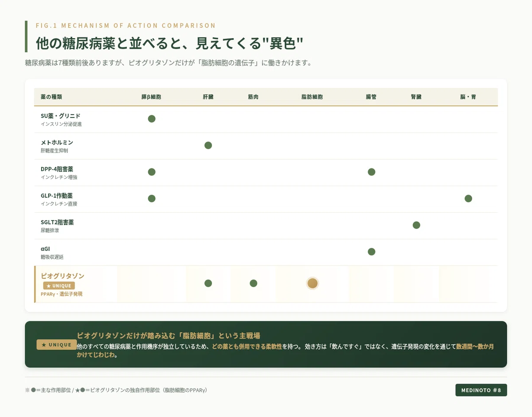Viewport: 532px width, 417px height.
Task: Select the 脂肪細胞 column header
Action: pyautogui.click(x=313, y=97)
